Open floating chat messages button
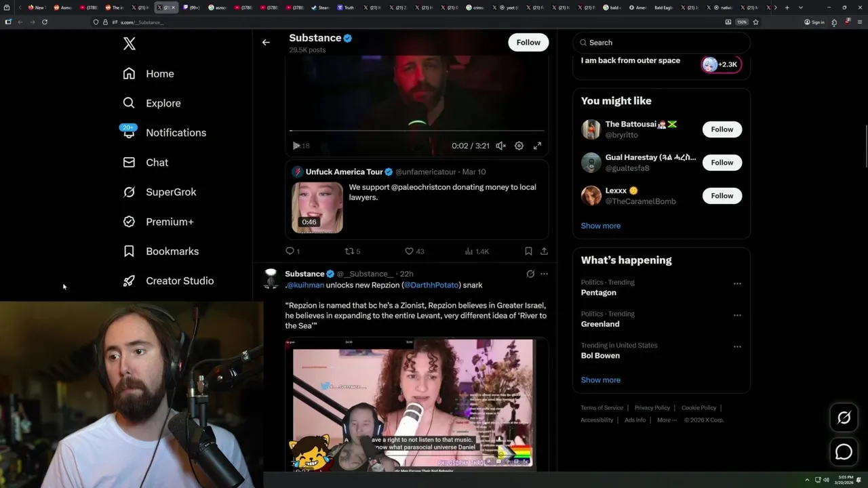 [844, 452]
